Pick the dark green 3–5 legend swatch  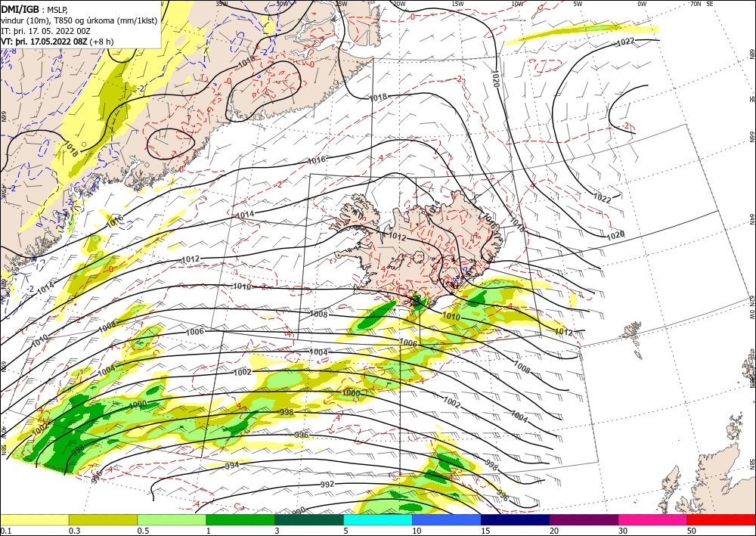309,519
